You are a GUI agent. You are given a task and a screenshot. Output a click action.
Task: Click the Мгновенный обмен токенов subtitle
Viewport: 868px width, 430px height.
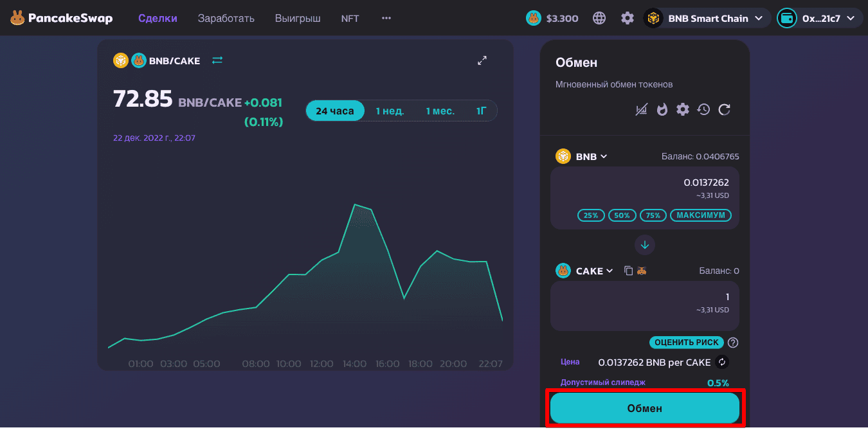click(614, 84)
